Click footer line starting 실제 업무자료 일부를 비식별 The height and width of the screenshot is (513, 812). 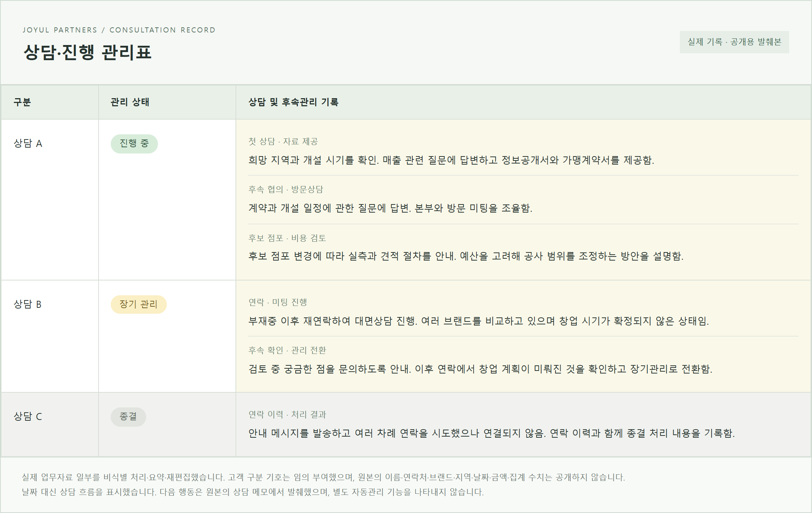[x=323, y=478]
